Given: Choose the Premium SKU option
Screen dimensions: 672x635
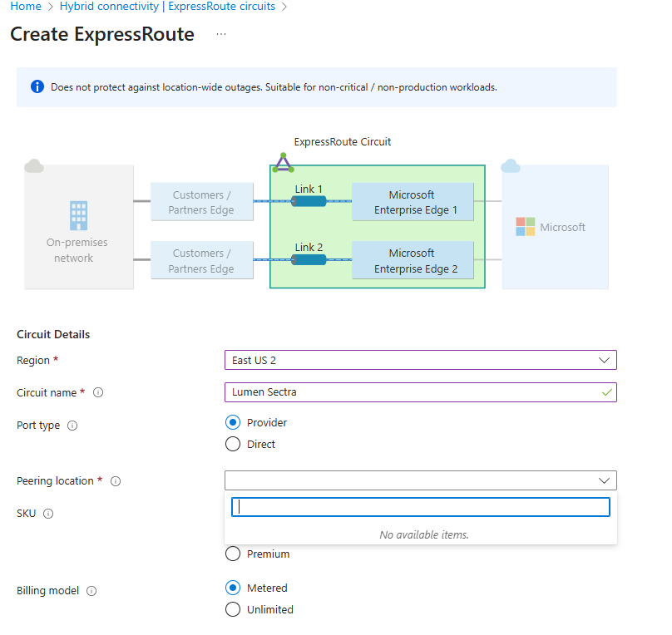Looking at the screenshot, I should coord(233,554).
